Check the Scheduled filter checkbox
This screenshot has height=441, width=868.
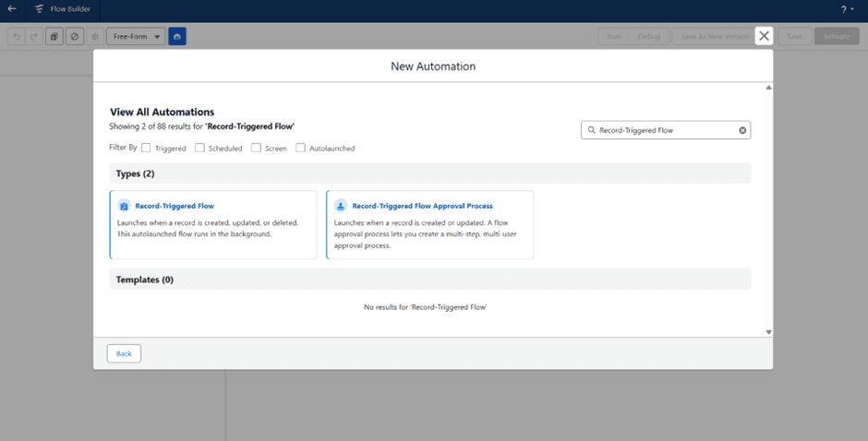click(199, 148)
